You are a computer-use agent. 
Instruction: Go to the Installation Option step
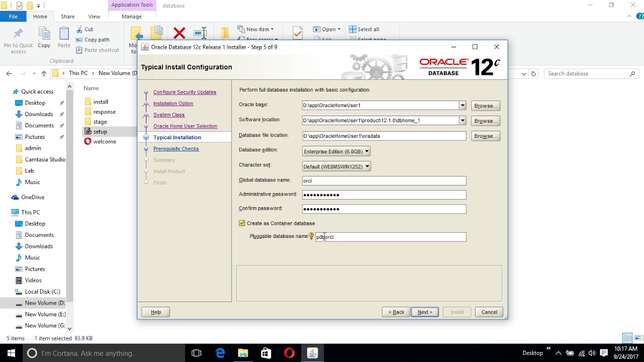[x=173, y=104]
